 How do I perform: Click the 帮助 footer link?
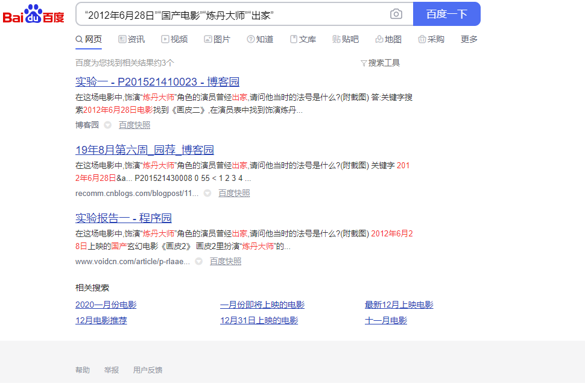pyautogui.click(x=83, y=370)
